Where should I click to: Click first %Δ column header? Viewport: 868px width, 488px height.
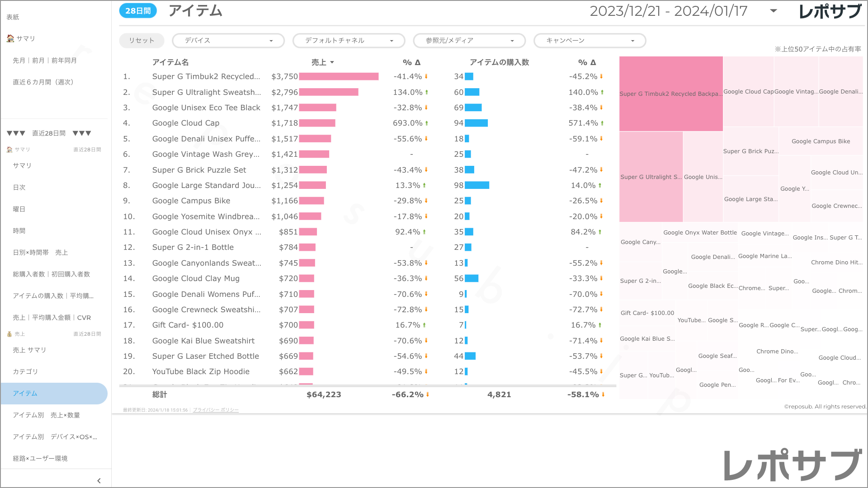click(x=411, y=62)
